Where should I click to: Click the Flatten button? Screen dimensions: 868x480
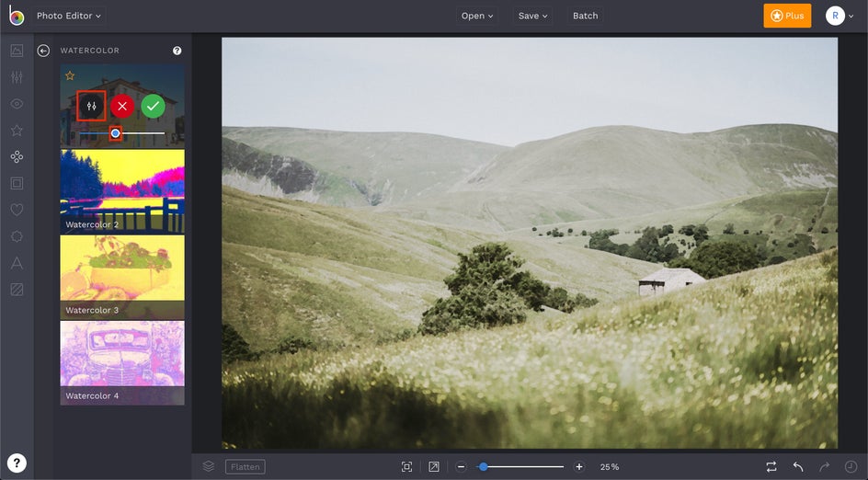(246, 467)
